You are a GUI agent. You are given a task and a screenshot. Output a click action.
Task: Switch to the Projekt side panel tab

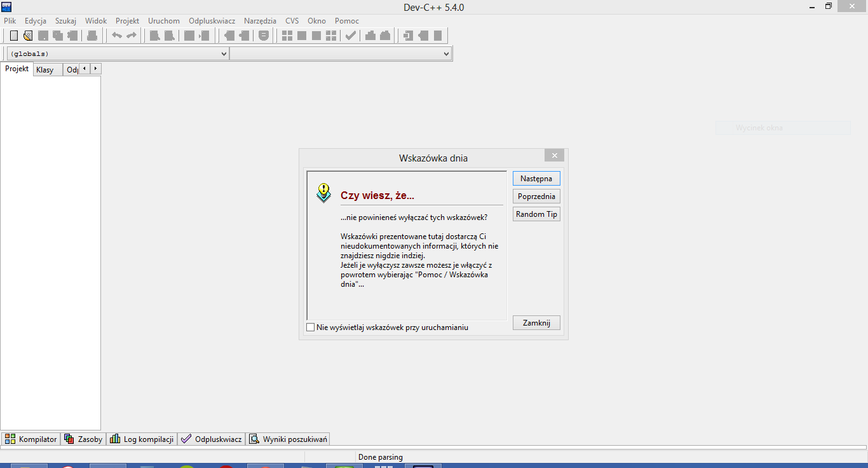pos(17,69)
